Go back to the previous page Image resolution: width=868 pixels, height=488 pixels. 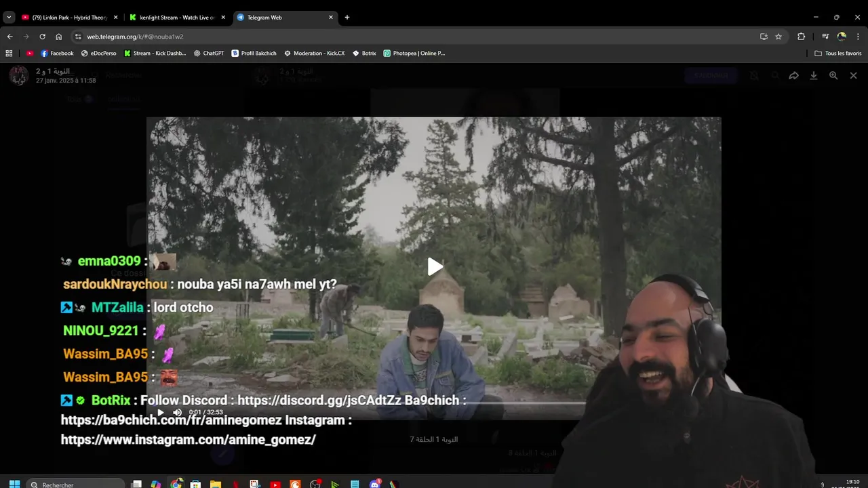[x=9, y=37]
